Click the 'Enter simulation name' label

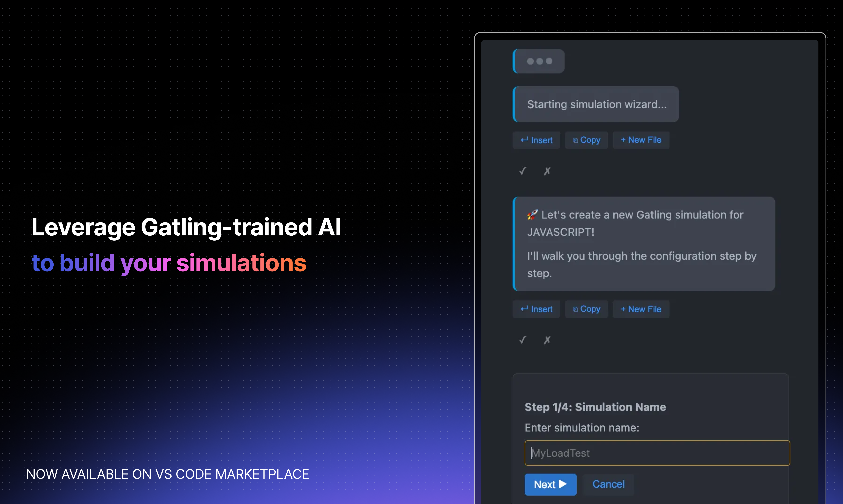point(582,428)
